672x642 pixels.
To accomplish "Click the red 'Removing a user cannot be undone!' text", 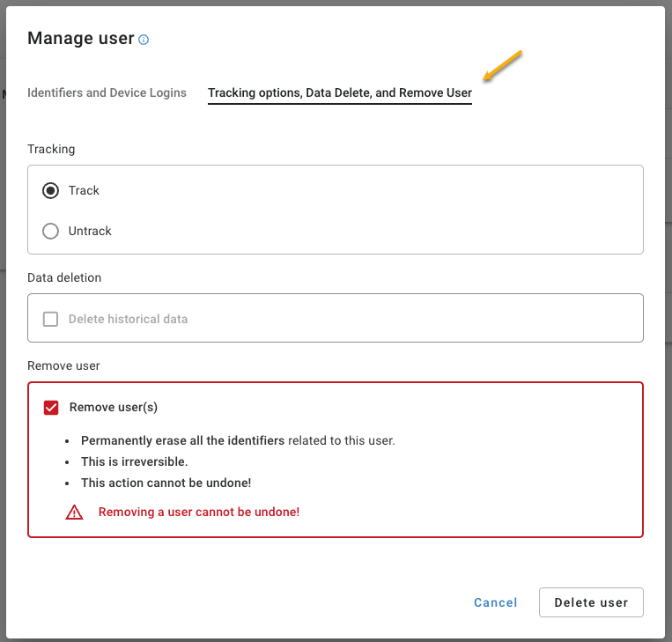I will (x=199, y=512).
